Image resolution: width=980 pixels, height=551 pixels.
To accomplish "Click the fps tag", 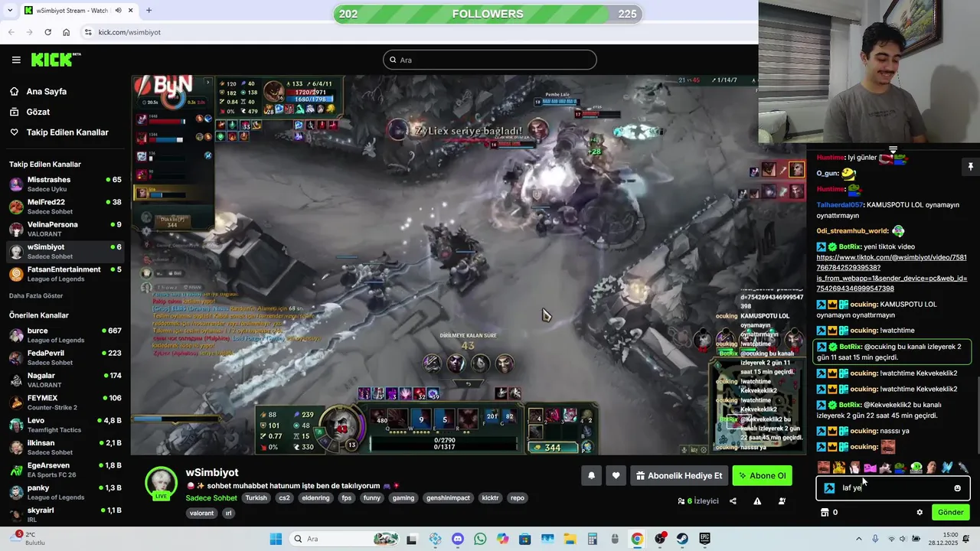I will coord(347,497).
